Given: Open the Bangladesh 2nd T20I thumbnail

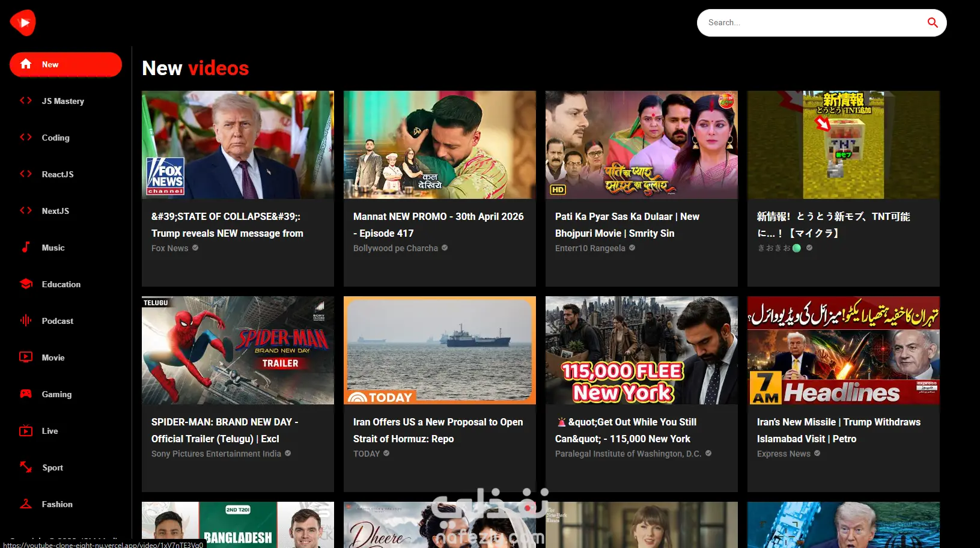Looking at the screenshot, I should 238,525.
